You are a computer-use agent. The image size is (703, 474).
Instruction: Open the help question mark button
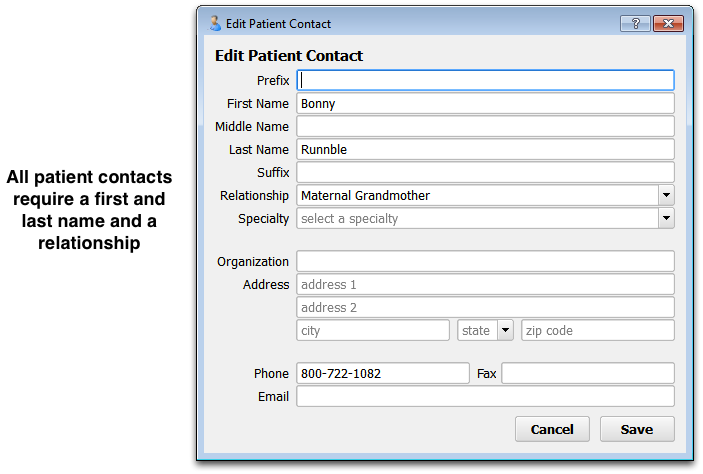635,23
